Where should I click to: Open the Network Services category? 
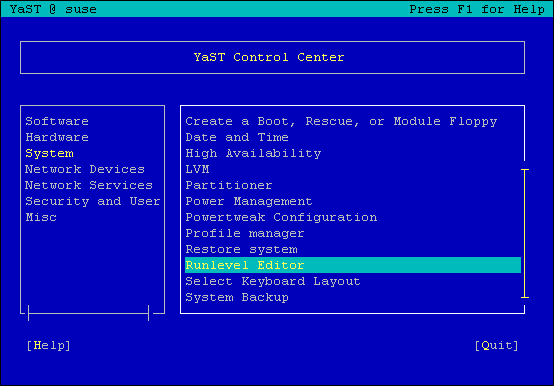point(89,185)
